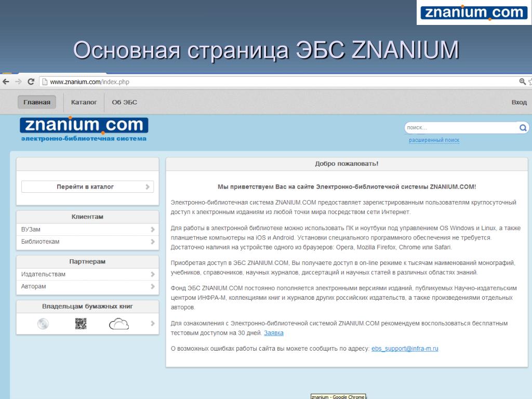Click the page icon in address bar
The height and width of the screenshot is (399, 532).
(x=45, y=82)
